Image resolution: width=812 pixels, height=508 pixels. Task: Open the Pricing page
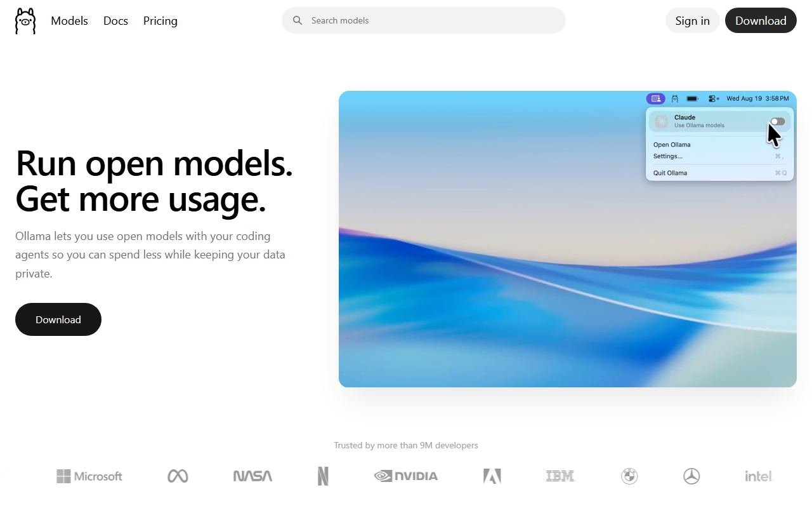coord(160,21)
